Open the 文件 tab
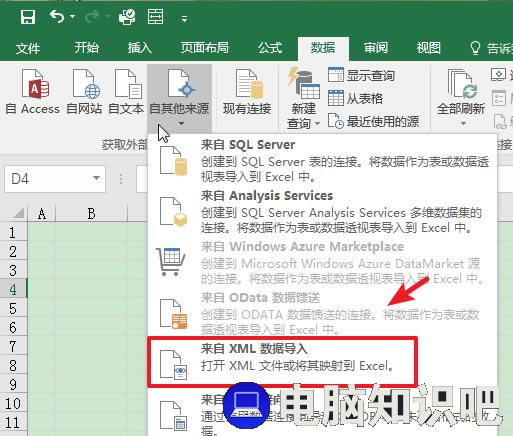Viewport: 513px width, 436px height. [28, 48]
